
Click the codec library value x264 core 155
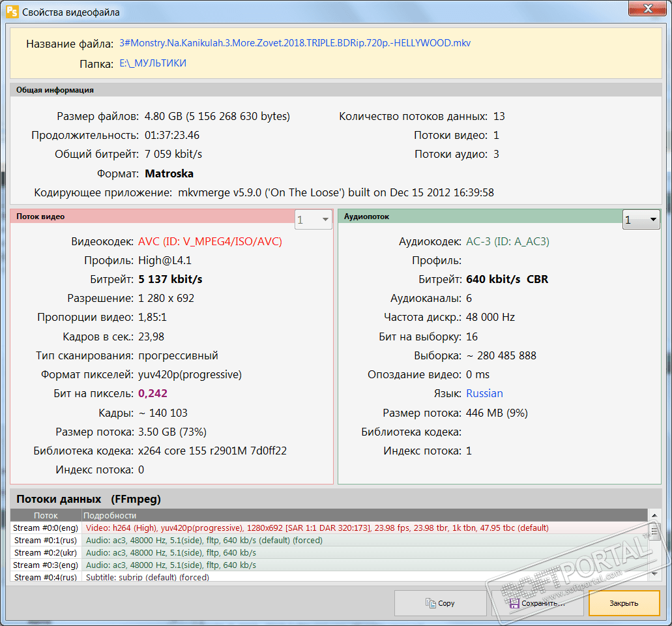click(212, 451)
